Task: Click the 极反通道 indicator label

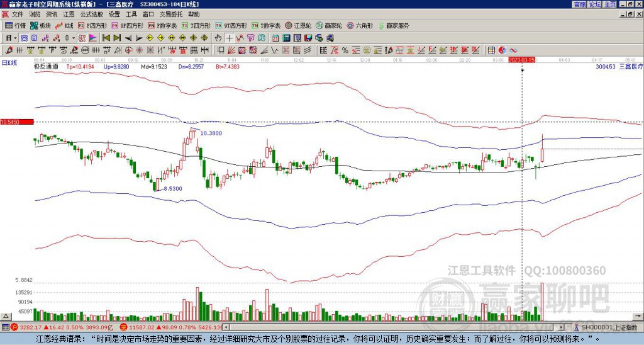Action: pyautogui.click(x=46, y=67)
